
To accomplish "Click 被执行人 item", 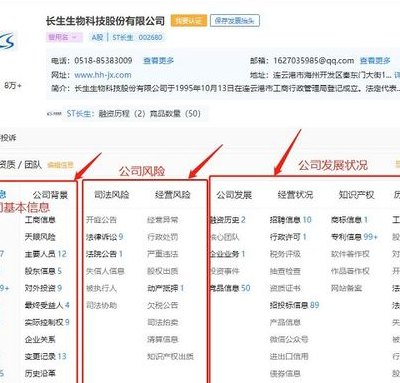I will click(x=101, y=288).
